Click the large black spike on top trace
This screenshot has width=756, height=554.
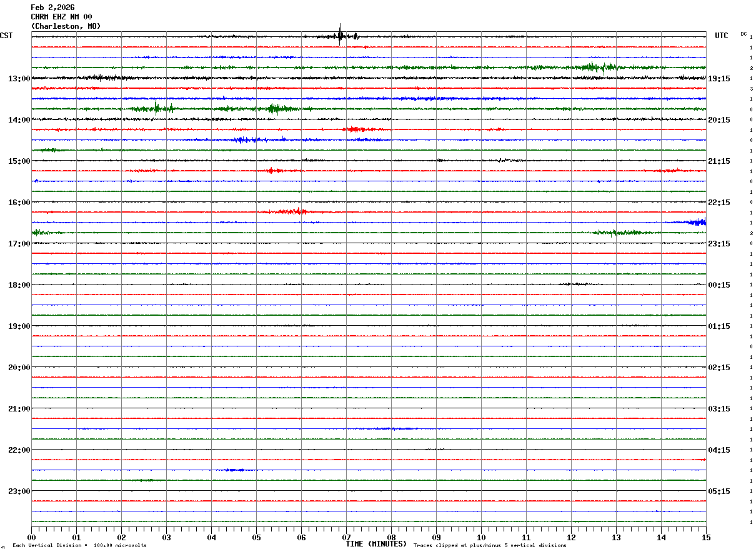point(340,35)
